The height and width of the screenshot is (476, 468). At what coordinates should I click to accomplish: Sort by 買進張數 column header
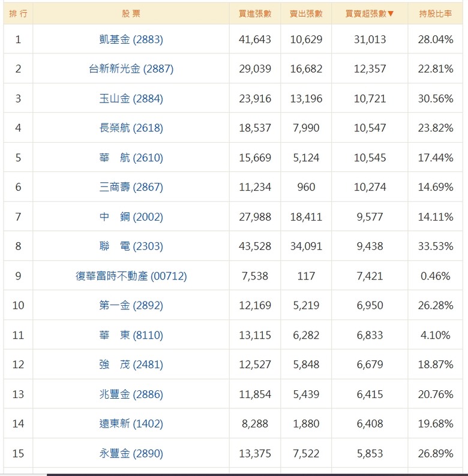[254, 14]
